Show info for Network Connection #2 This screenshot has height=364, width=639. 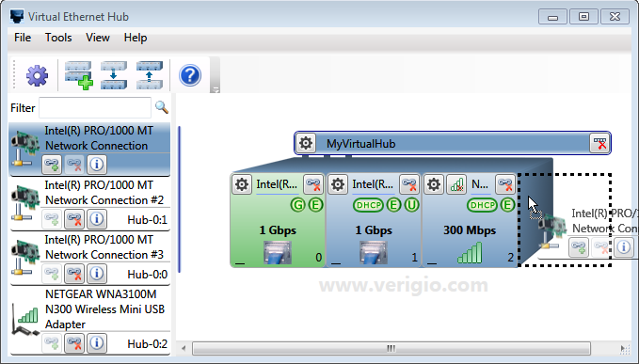coord(97,219)
